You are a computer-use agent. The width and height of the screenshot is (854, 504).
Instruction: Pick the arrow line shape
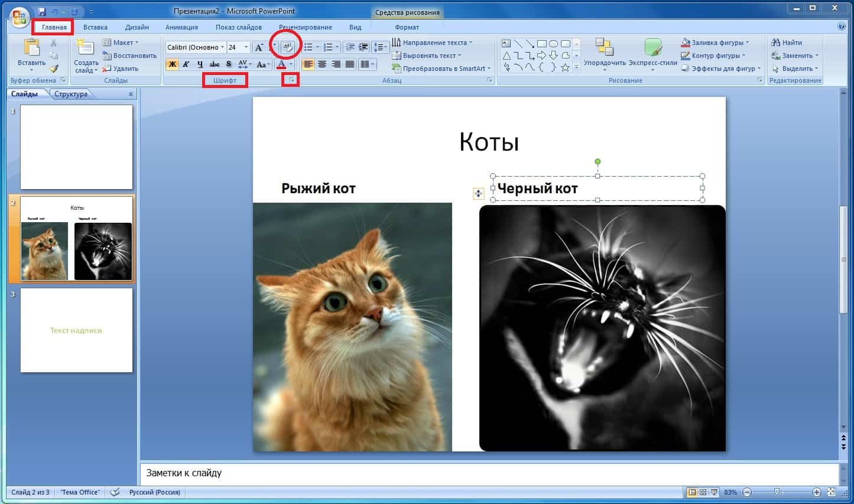530,43
